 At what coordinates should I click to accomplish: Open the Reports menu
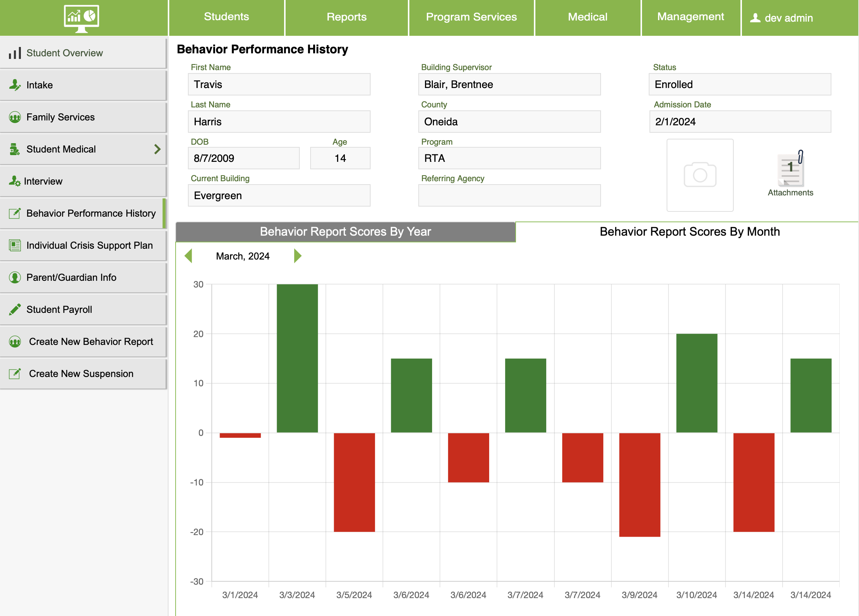coord(347,18)
